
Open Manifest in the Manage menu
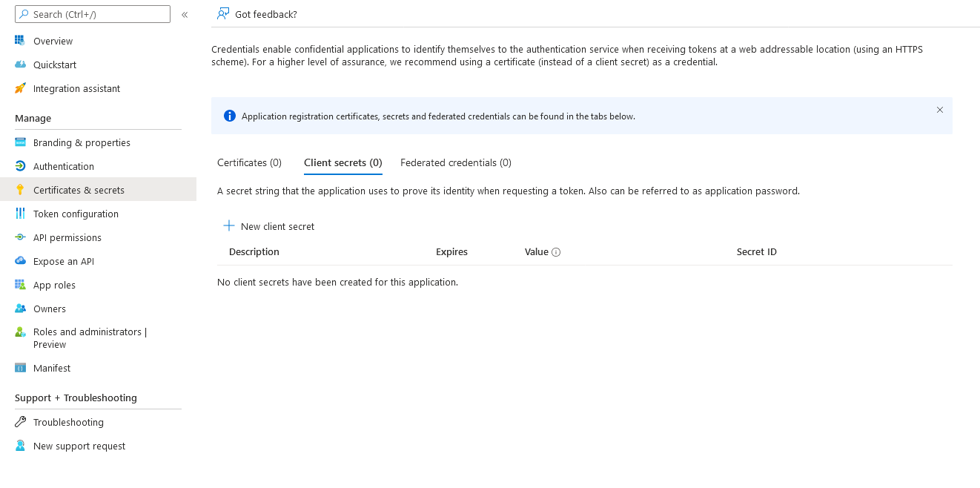click(52, 368)
